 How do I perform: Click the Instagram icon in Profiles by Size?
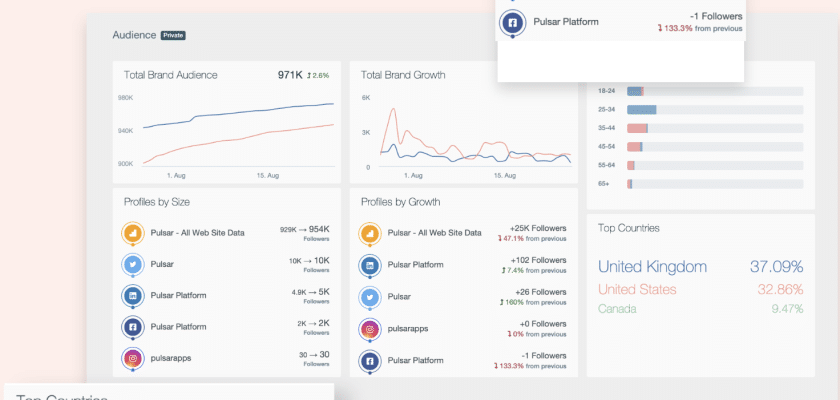coord(133,357)
